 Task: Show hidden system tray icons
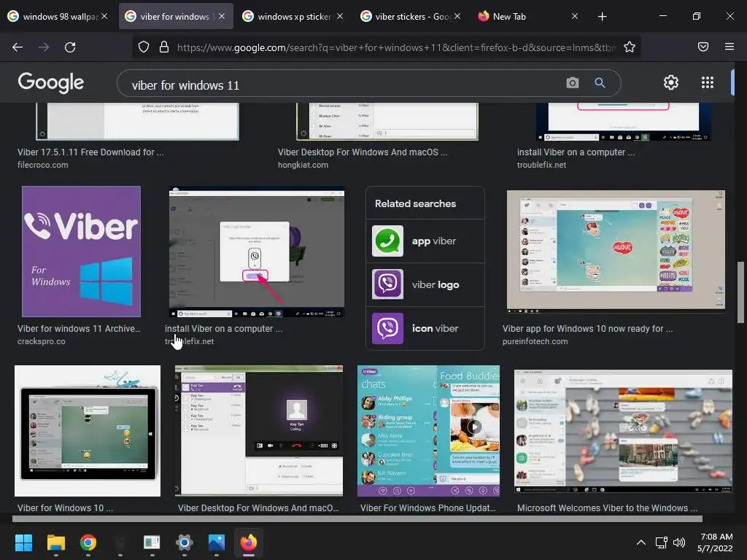click(x=641, y=542)
